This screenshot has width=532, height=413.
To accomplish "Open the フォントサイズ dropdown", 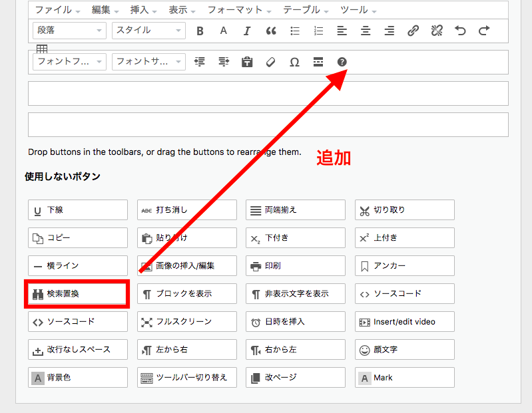I will [148, 62].
